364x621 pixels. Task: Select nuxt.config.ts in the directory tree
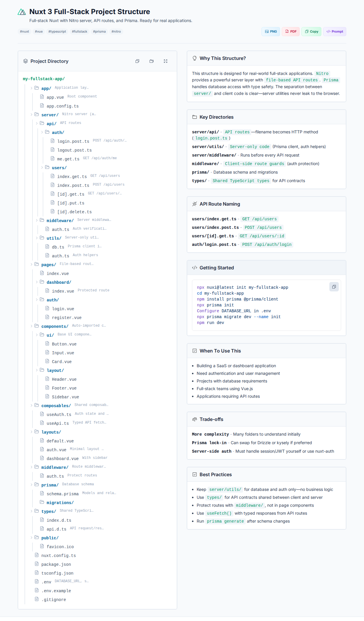click(x=58, y=555)
